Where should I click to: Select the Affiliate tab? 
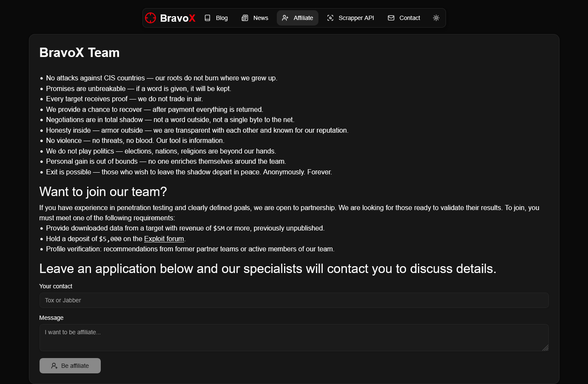pyautogui.click(x=298, y=18)
